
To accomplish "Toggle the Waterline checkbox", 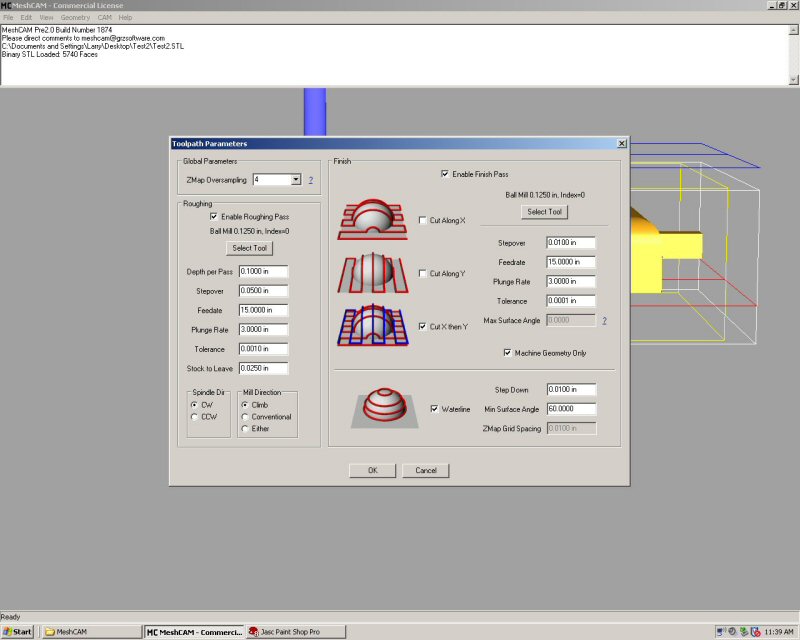I will coord(434,409).
